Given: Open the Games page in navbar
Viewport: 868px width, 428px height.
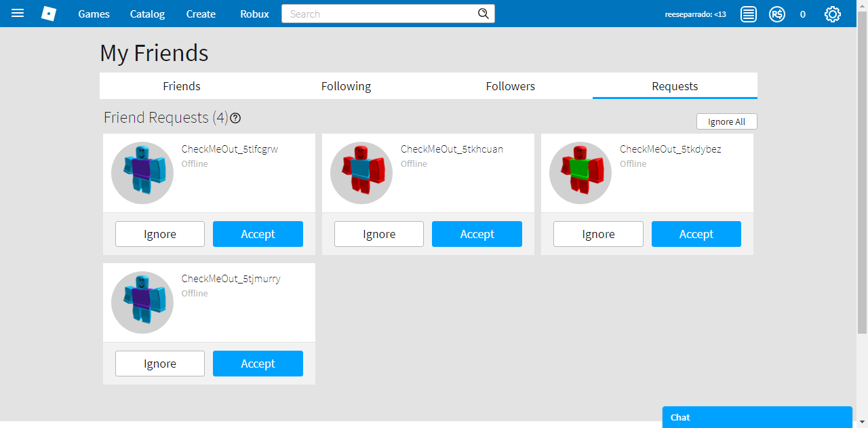Looking at the screenshot, I should click(94, 14).
